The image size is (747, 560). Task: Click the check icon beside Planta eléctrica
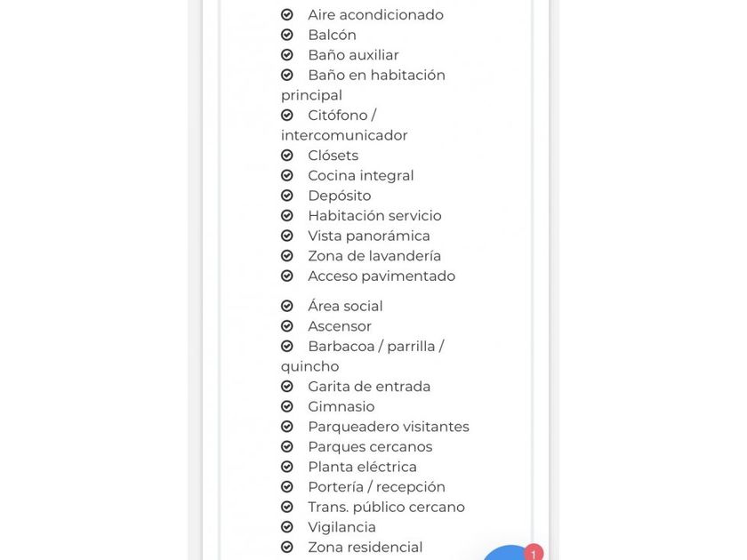pos(287,467)
